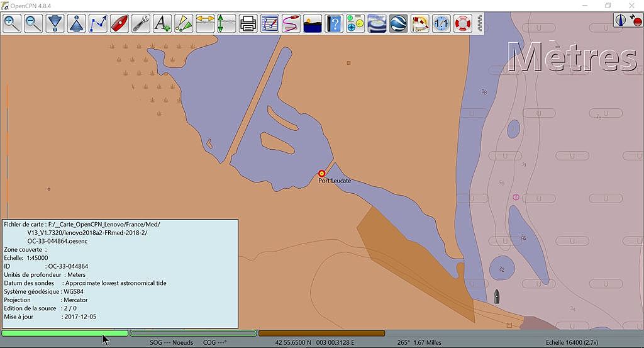
Task: Show tides (green vertical arrows icon)
Action: [226, 23]
